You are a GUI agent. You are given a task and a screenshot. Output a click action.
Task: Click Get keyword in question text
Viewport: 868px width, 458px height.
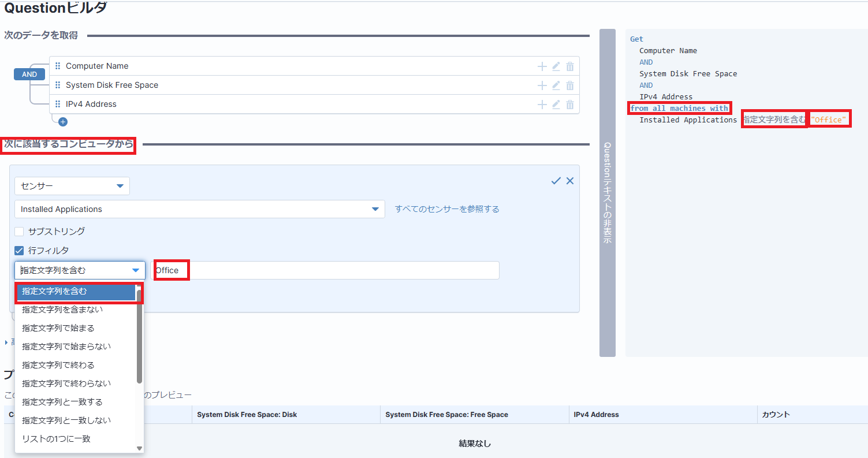(x=636, y=39)
